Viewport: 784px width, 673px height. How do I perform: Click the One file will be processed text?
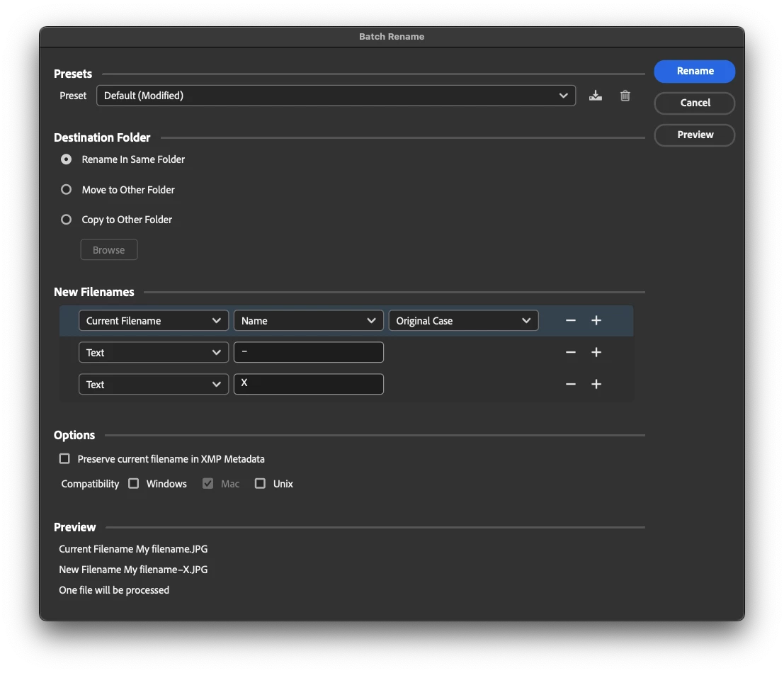(114, 590)
